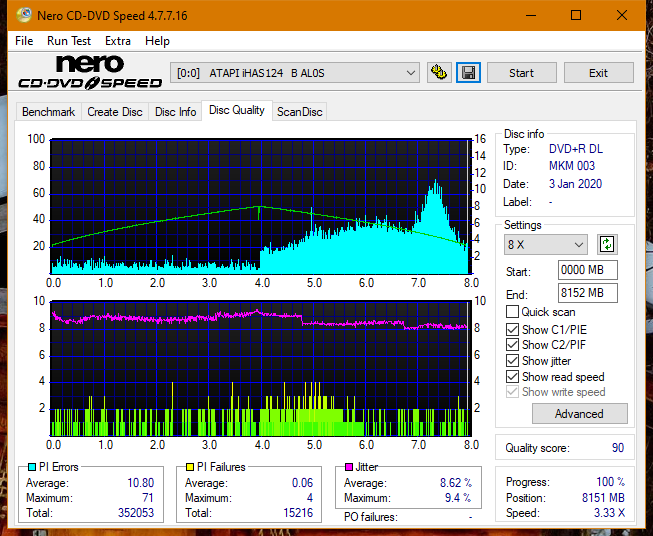The image size is (653, 536).
Task: Click the Quality score value 90
Action: click(x=618, y=448)
